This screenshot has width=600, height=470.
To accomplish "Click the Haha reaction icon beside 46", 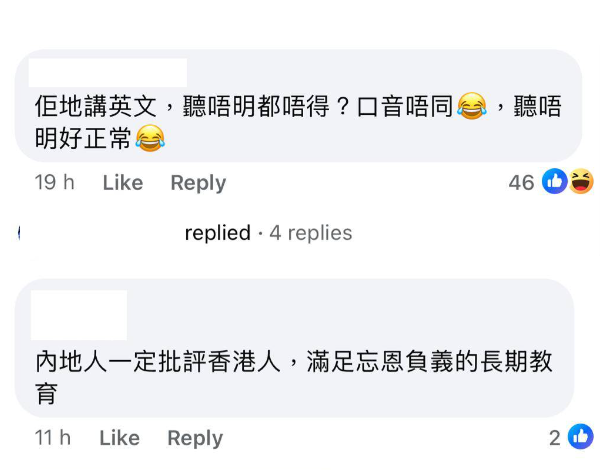I will click(x=580, y=181).
